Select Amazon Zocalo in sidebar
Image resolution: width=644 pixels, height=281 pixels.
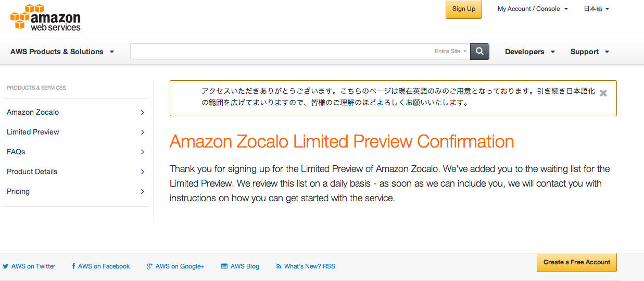(33, 112)
